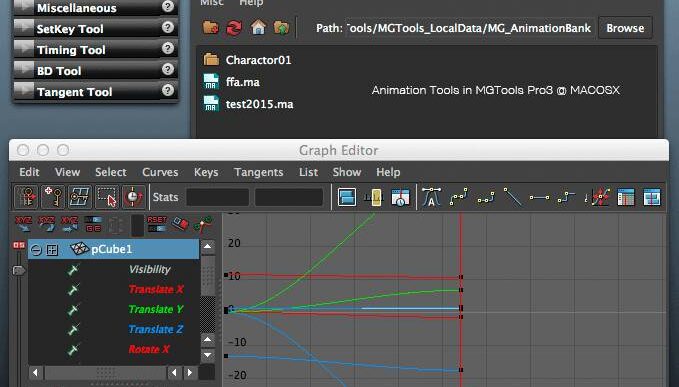The width and height of the screenshot is (679, 387).
Task: Select the test2015.ma file
Action: [248, 104]
